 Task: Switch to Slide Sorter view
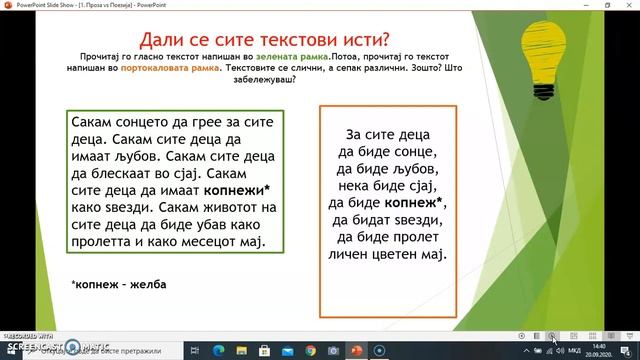592,336
